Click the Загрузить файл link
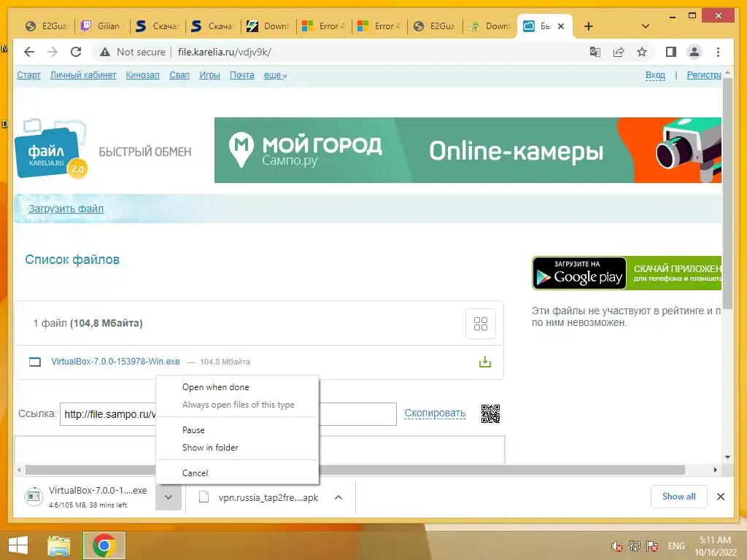This screenshot has height=560, width=747. click(x=66, y=209)
